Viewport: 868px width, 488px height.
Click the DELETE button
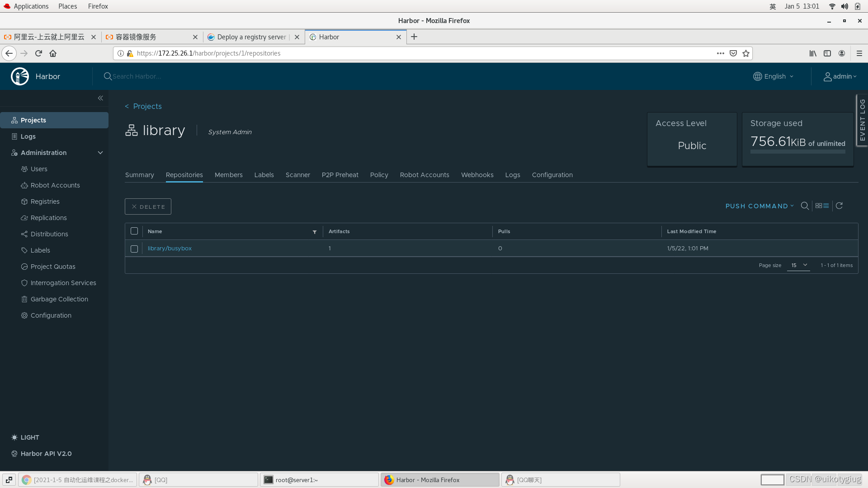pyautogui.click(x=148, y=206)
